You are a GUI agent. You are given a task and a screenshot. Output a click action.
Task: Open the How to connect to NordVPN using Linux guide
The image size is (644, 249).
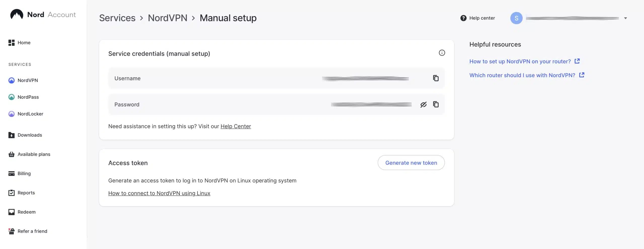point(159,193)
